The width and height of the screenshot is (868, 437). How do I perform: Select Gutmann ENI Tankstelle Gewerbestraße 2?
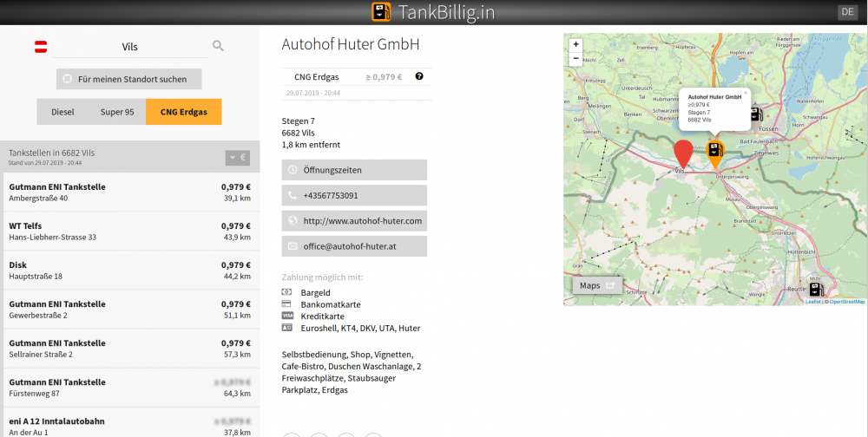131,310
